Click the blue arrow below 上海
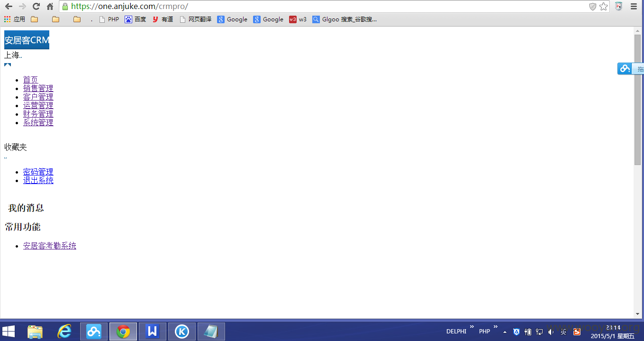644x341 pixels. pos(8,65)
